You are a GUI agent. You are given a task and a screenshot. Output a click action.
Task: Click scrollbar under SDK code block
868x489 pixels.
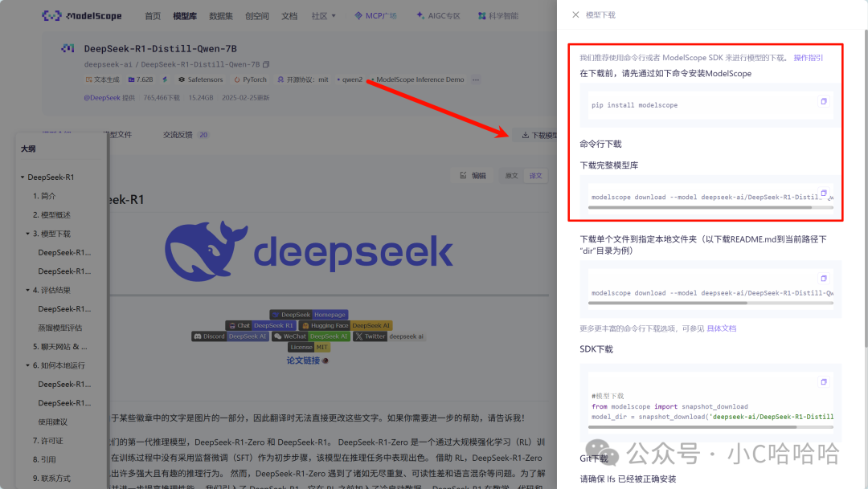coord(692,427)
